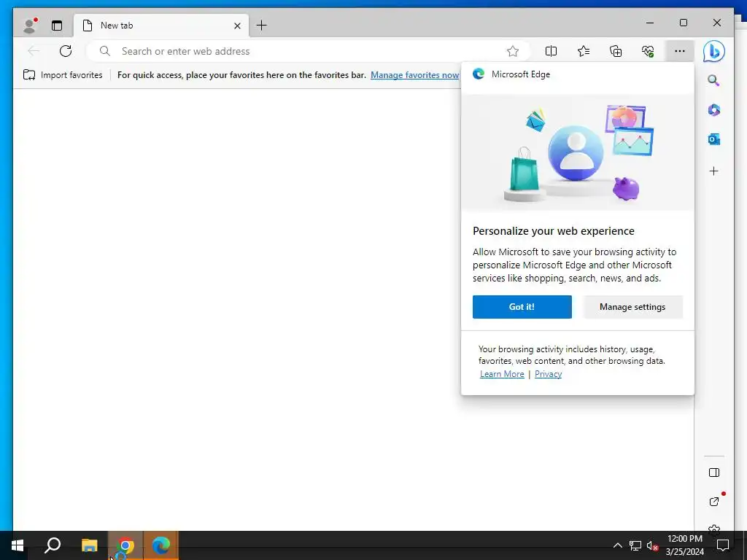Click the sidebar customize plus icon

pos(713,171)
